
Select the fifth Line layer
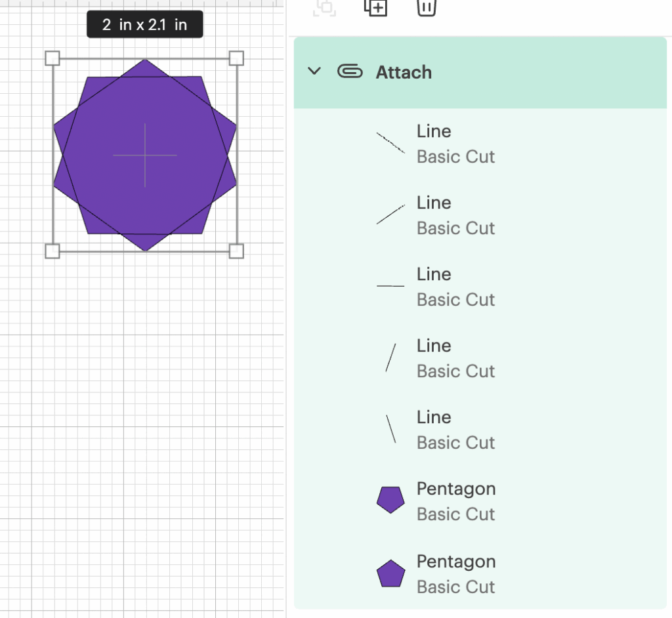(390, 429)
